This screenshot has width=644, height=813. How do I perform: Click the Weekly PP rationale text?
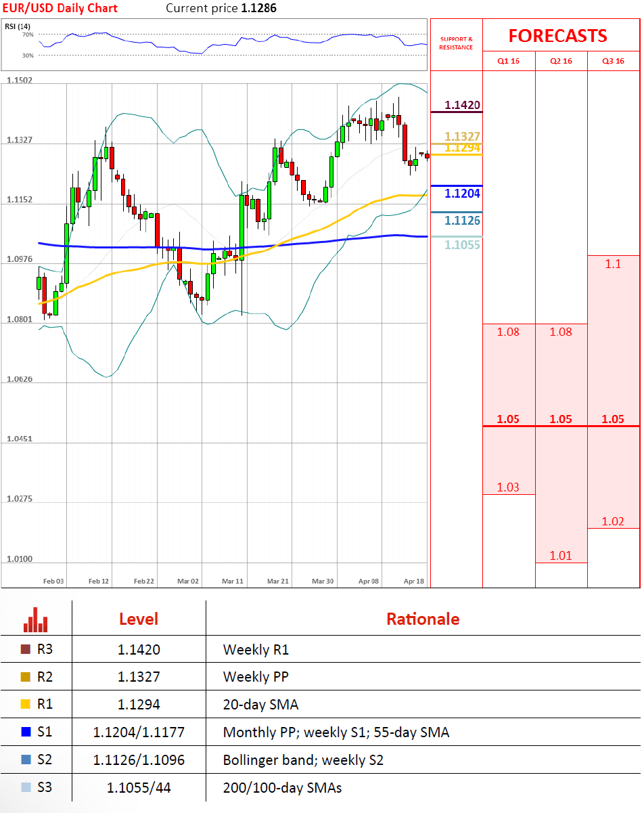pyautogui.click(x=254, y=677)
